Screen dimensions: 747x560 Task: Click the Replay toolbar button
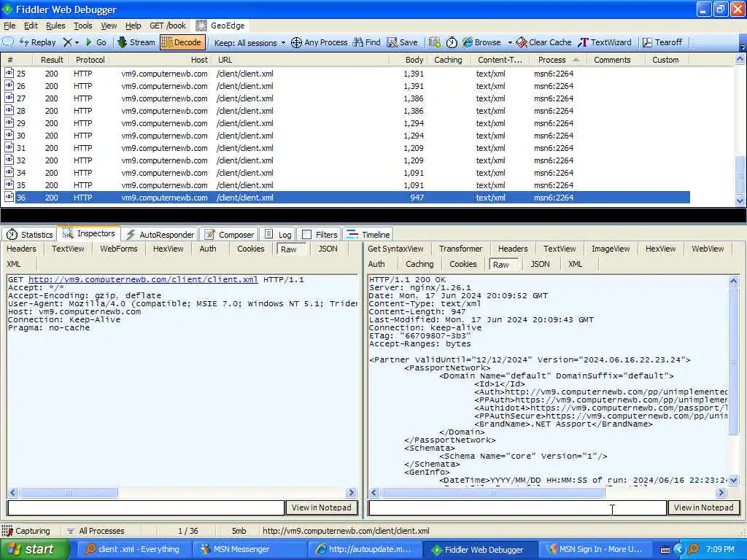click(38, 42)
